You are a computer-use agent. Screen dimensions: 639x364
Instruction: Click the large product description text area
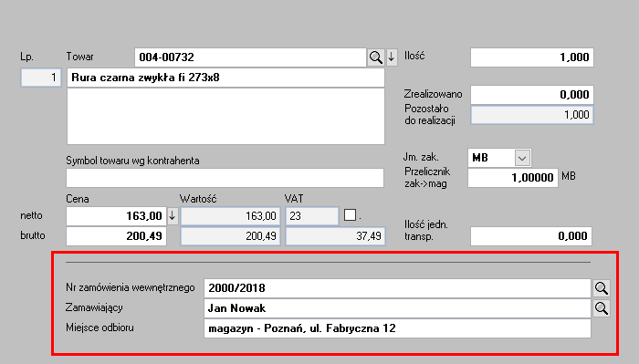pos(225,117)
